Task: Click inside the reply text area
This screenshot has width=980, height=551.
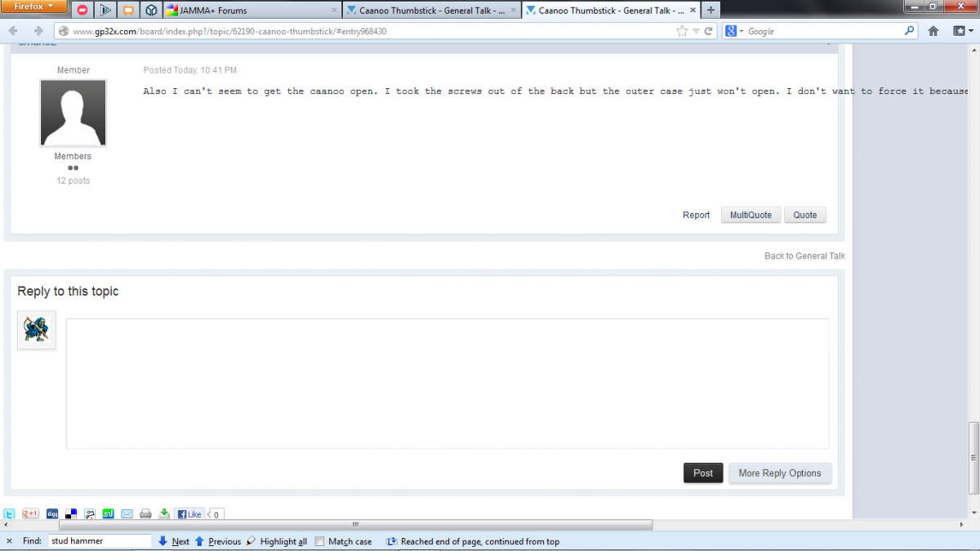Action: [x=447, y=383]
